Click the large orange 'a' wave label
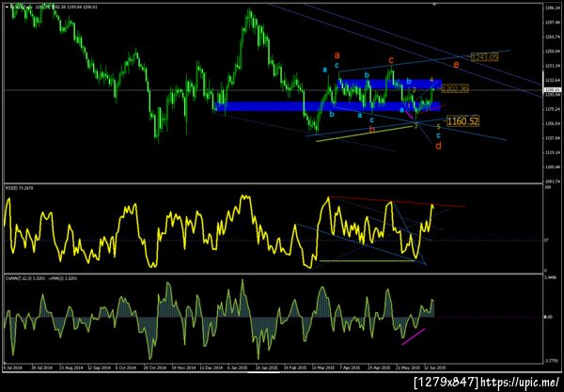This screenshot has height=392, width=564. [x=337, y=55]
